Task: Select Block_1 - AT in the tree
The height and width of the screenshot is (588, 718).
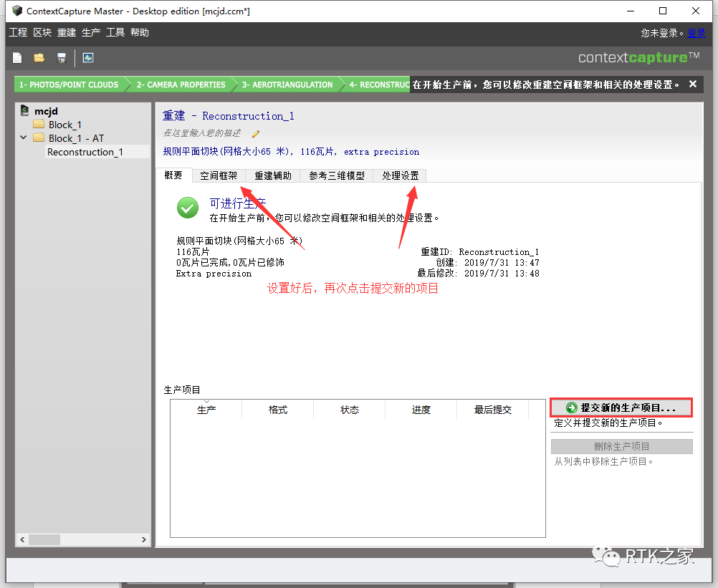Action: coord(76,138)
